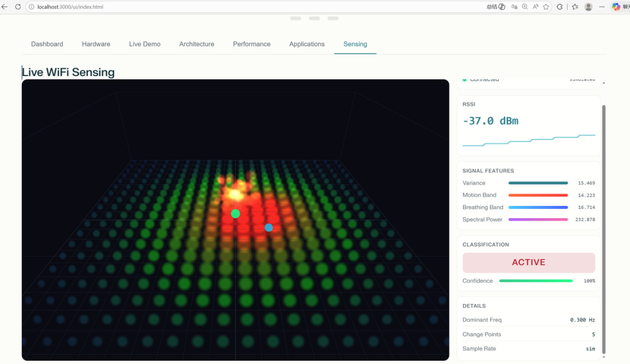Open the zoom magnifier in the address bar
This screenshot has height=364, width=630.
pos(525,7)
